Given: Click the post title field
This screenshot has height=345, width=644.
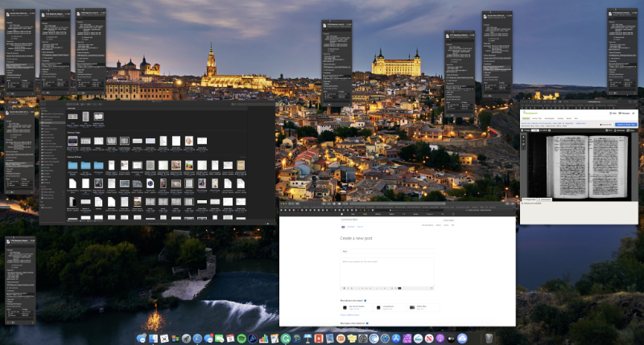Looking at the screenshot, I should [x=387, y=251].
